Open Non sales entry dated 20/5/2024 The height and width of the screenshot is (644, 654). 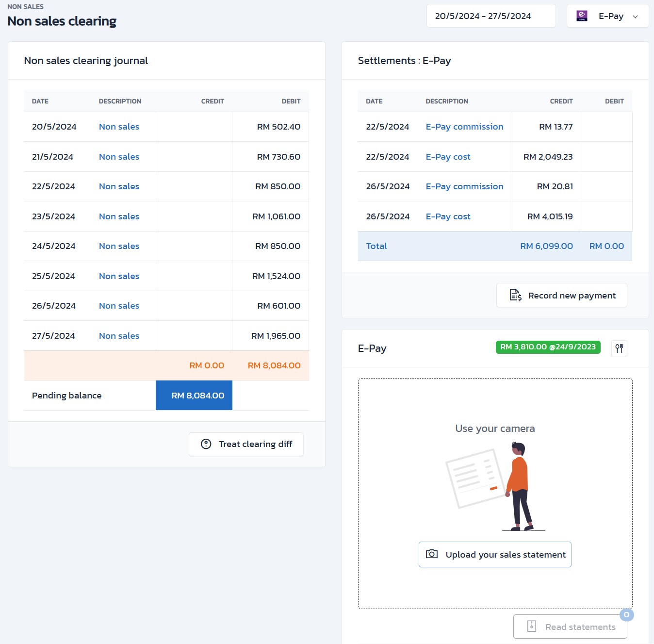click(119, 127)
